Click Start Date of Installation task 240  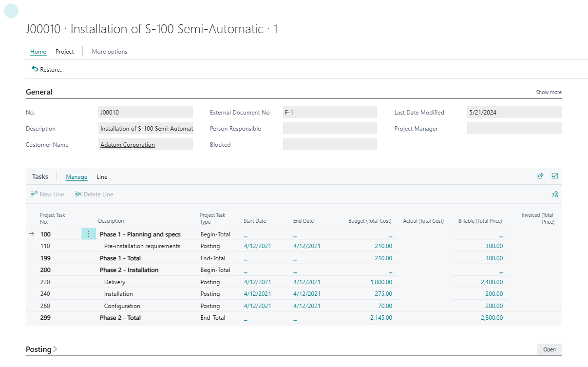[x=257, y=294]
